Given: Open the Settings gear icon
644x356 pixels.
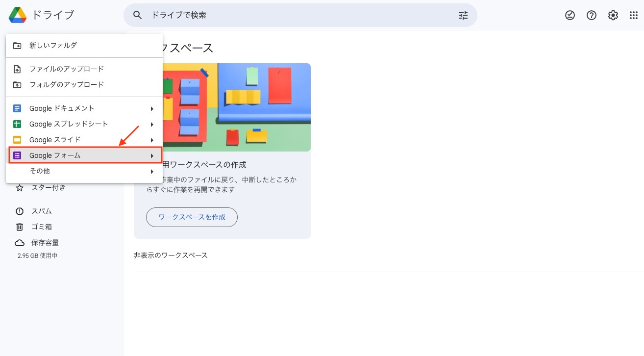Looking at the screenshot, I should click(613, 15).
